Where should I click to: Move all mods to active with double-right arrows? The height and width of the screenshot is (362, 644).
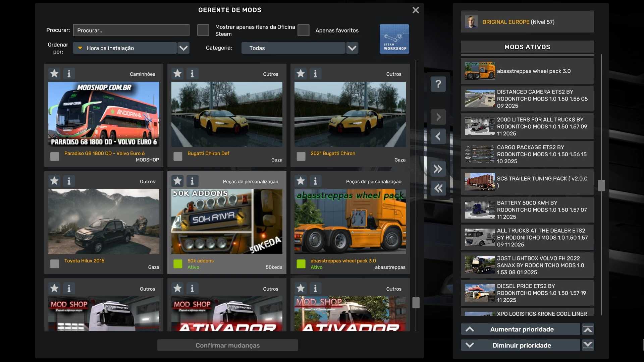[x=438, y=169]
